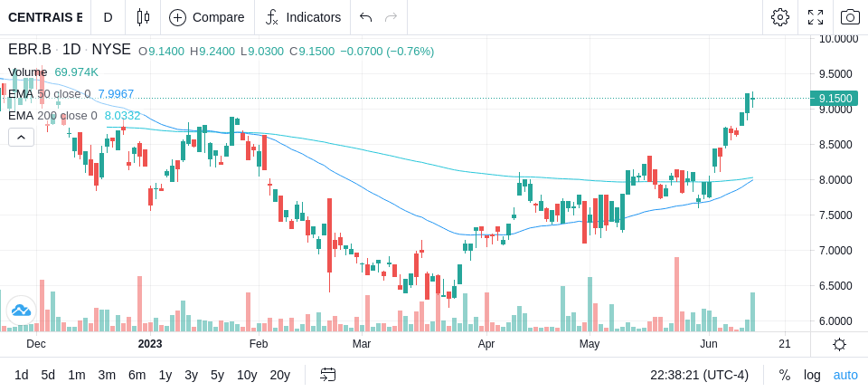Take a chart snapshot with camera icon

click(850, 17)
